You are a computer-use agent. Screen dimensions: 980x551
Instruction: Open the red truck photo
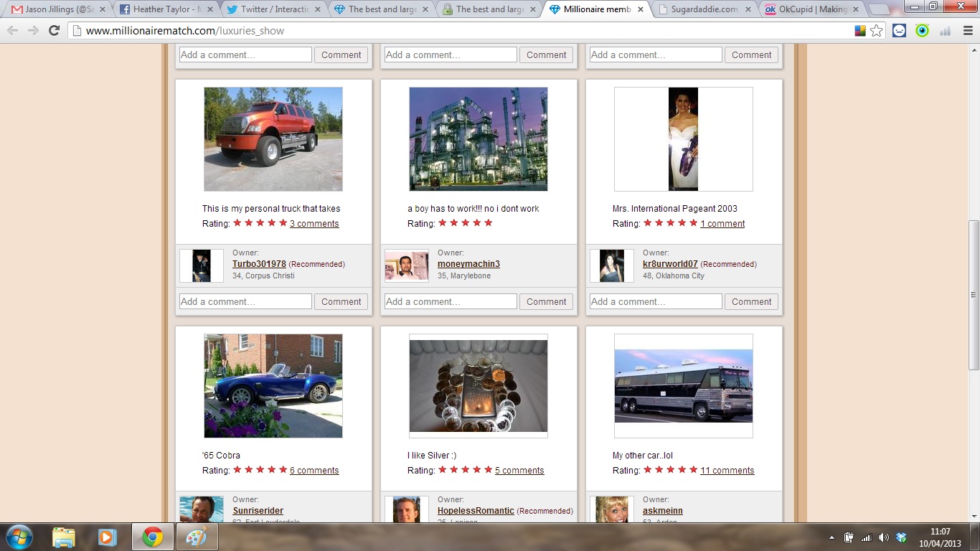(x=273, y=139)
